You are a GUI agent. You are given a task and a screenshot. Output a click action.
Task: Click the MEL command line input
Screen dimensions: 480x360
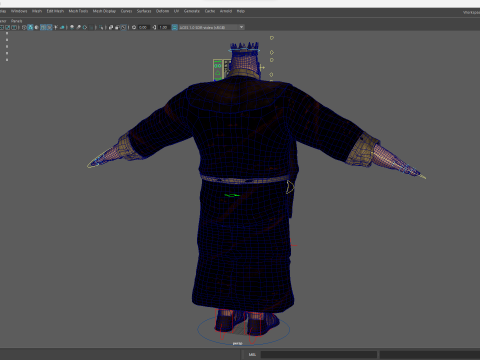coord(319,354)
